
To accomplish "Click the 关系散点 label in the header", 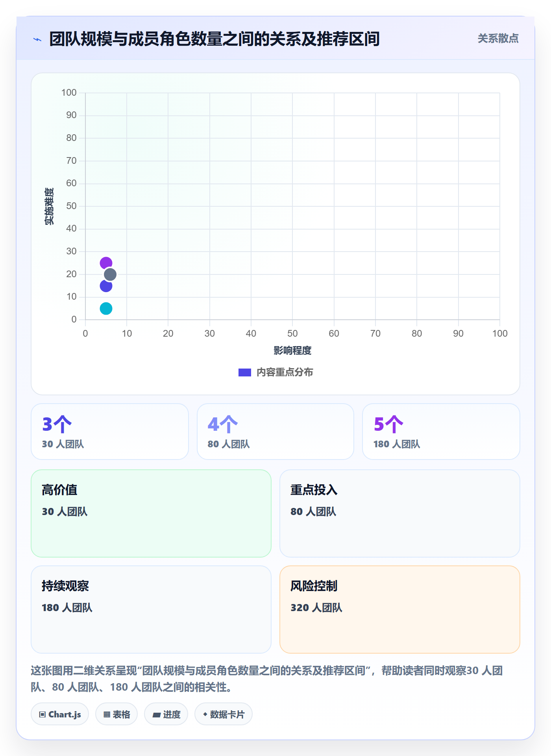I will point(498,39).
